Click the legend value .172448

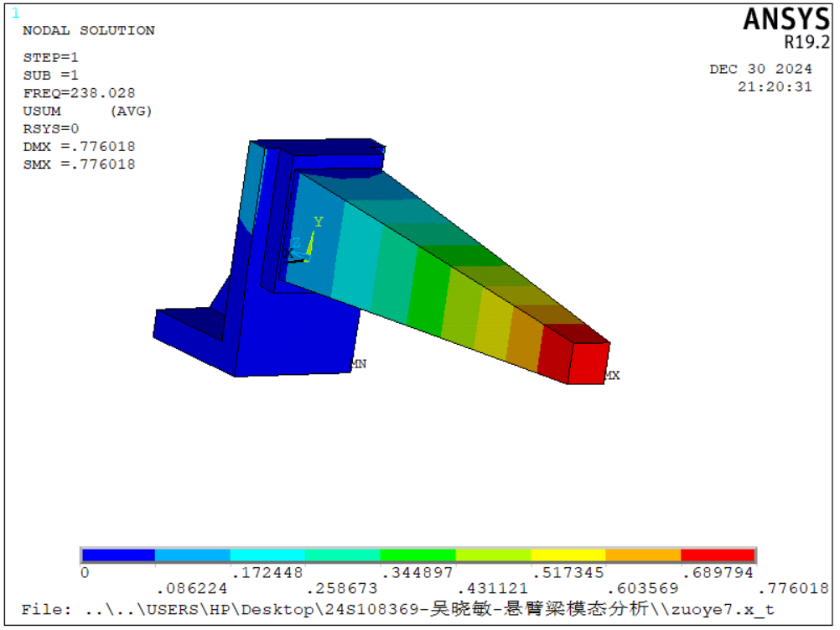(x=267, y=573)
